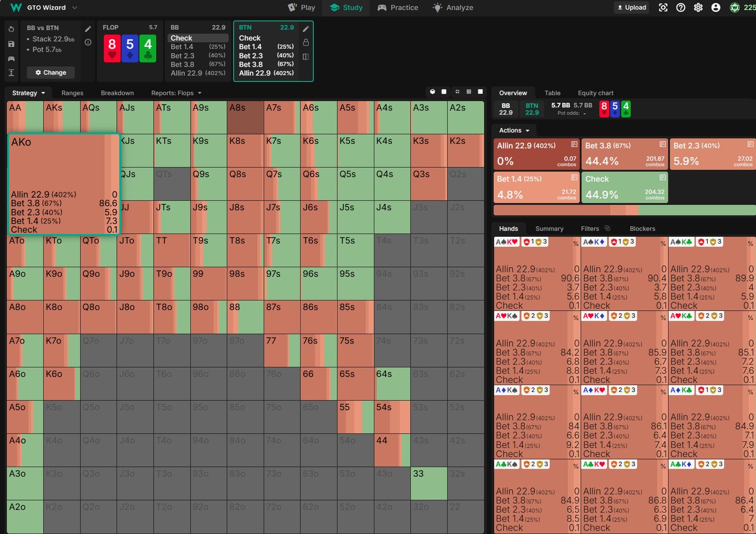Expand the Actions dropdown

(514, 131)
